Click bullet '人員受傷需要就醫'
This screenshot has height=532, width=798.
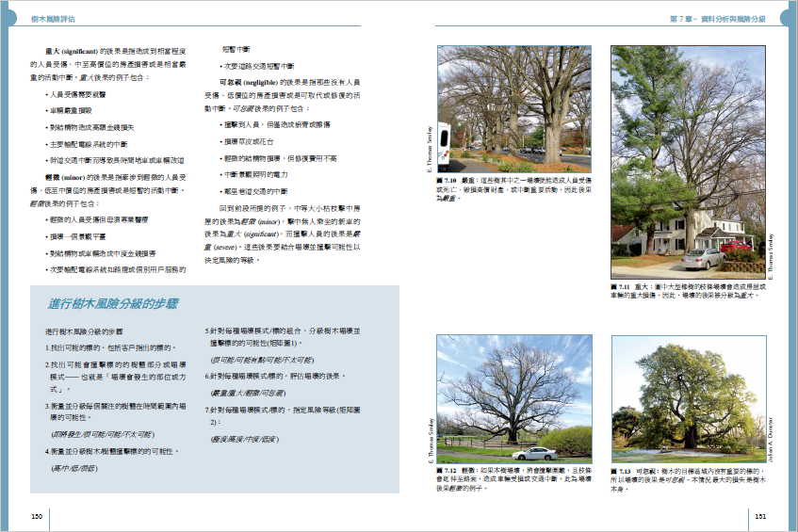pyautogui.click(x=75, y=94)
